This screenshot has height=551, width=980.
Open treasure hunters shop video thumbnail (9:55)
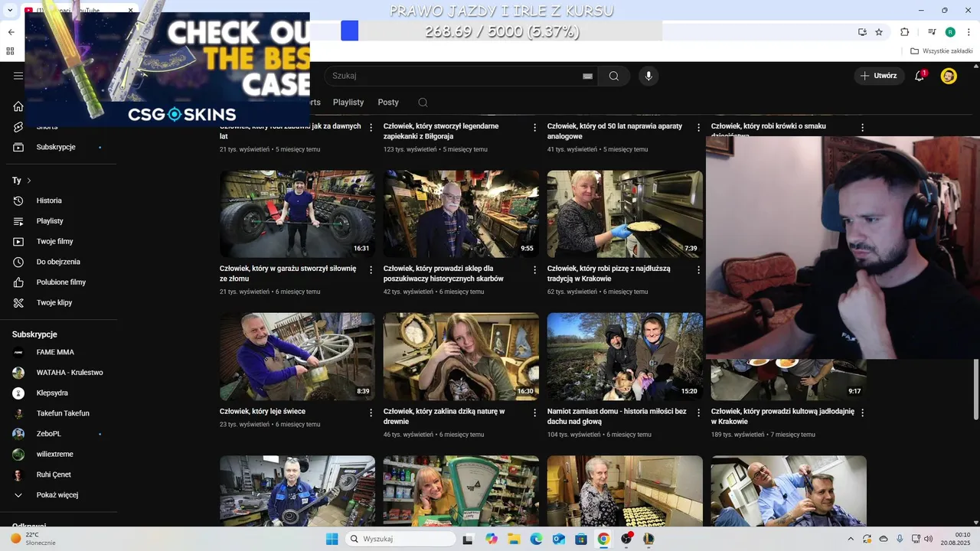(x=461, y=214)
